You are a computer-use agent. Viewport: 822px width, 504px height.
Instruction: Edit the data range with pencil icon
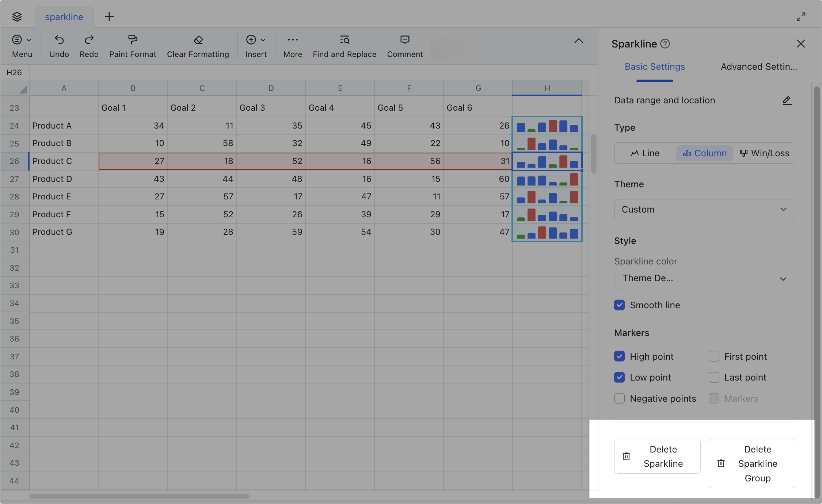pyautogui.click(x=787, y=100)
